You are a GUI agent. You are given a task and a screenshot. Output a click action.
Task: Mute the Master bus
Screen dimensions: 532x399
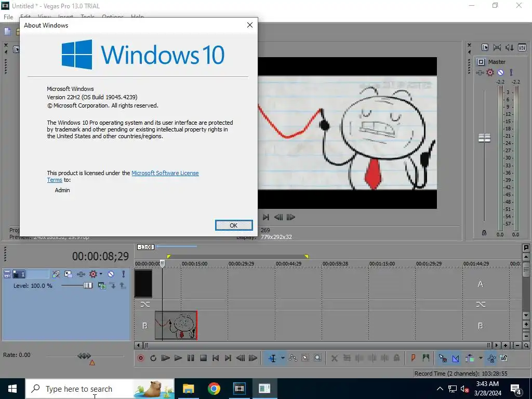pos(500,72)
